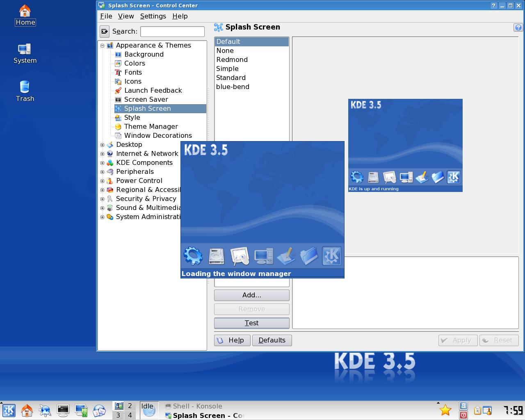Collapse the Appearance & Themes tree branch
This screenshot has width=525, height=420.
[103, 46]
